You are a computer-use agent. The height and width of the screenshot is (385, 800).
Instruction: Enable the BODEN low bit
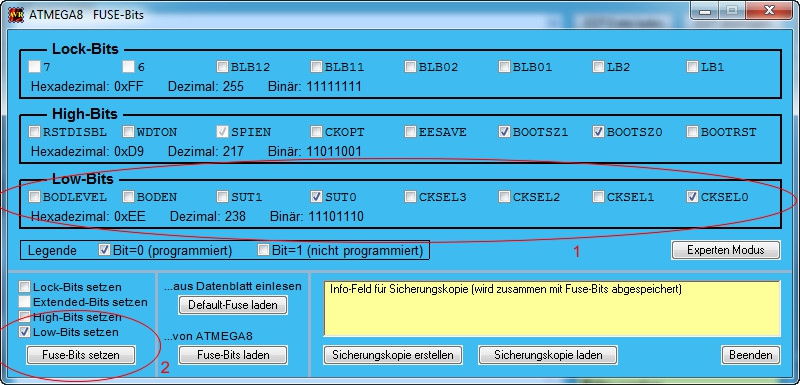[128, 196]
